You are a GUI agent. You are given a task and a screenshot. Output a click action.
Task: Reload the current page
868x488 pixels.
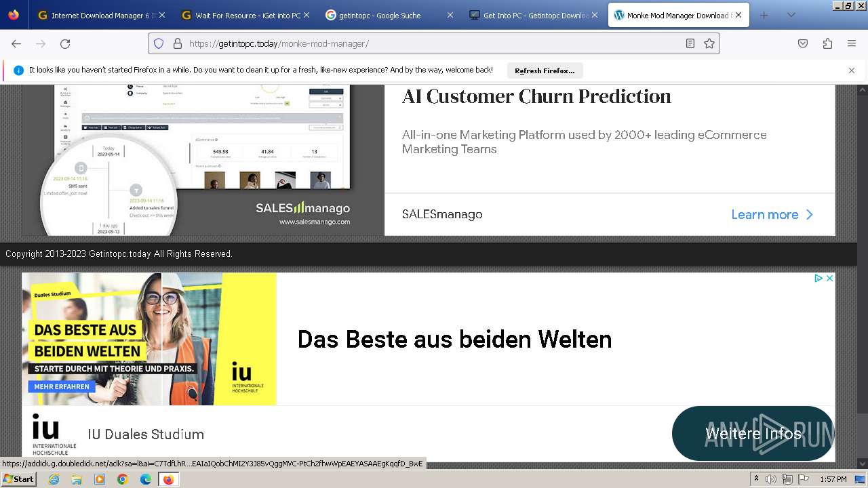coord(65,43)
